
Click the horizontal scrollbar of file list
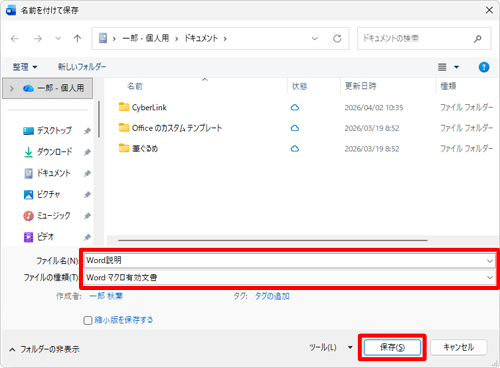click(x=273, y=240)
